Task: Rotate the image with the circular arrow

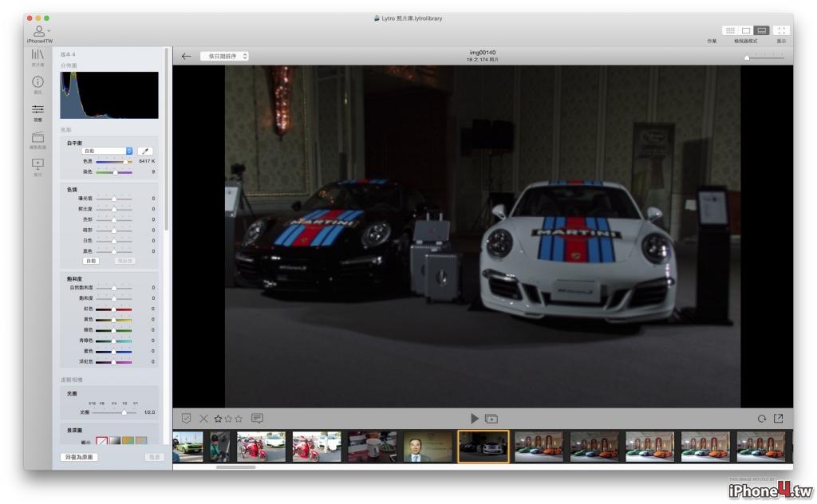Action: click(x=762, y=419)
